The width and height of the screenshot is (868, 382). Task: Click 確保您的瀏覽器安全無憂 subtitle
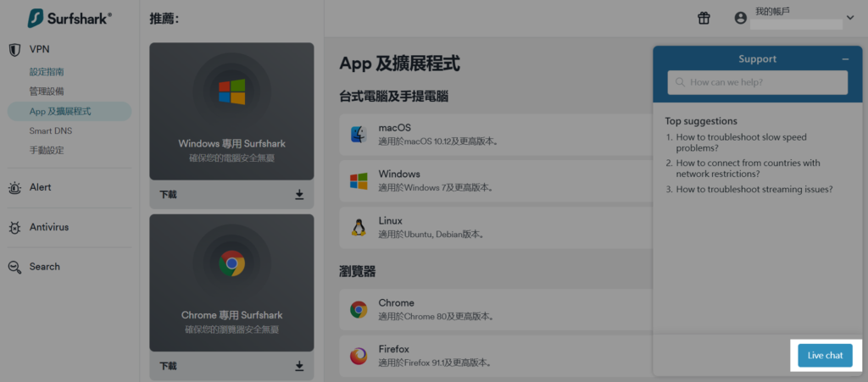pos(232,329)
